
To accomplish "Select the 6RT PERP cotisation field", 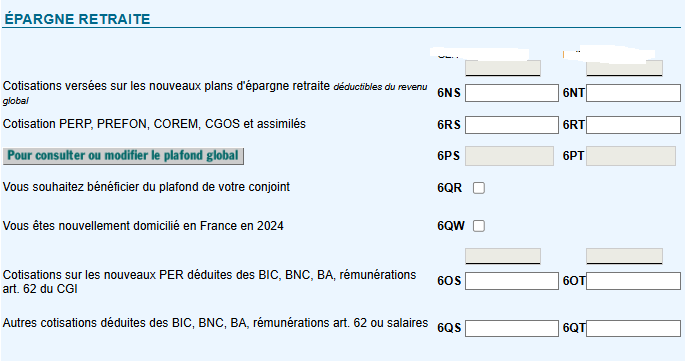I will [633, 125].
